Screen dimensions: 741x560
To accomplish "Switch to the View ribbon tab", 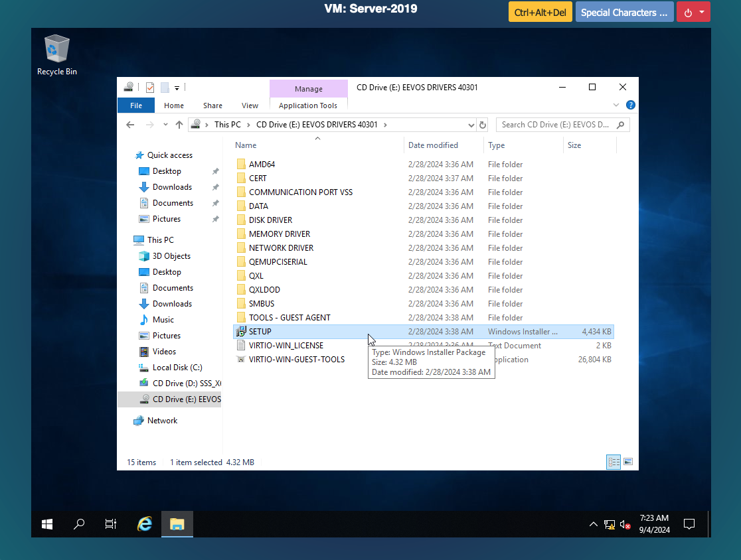I will click(250, 105).
